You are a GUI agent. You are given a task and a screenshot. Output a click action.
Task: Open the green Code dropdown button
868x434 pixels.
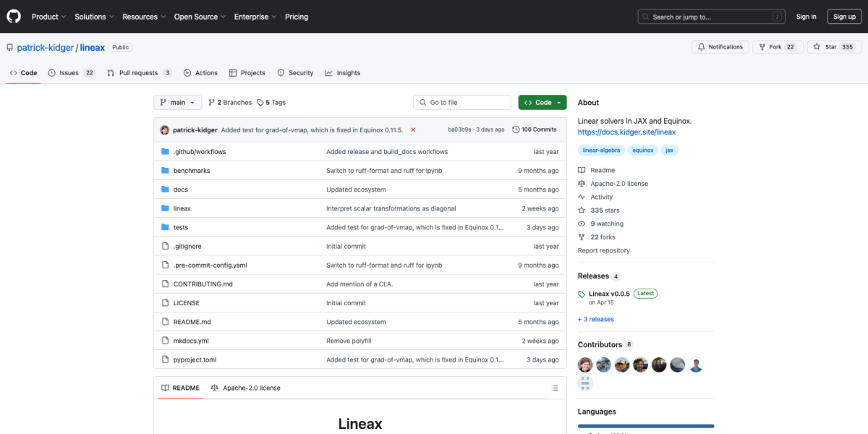tap(542, 103)
